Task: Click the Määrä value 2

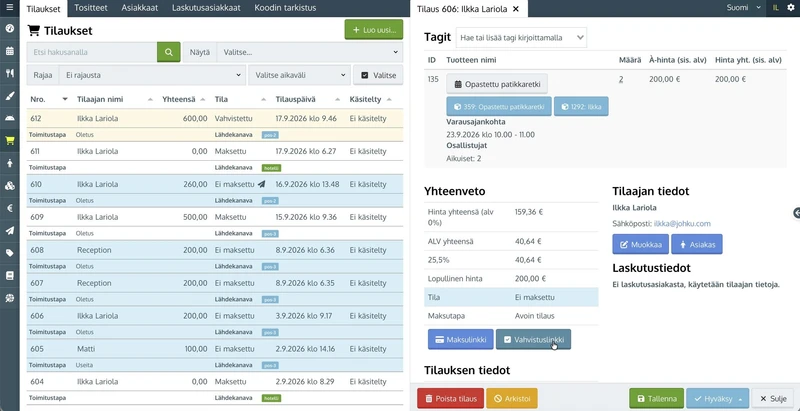Action: point(621,79)
